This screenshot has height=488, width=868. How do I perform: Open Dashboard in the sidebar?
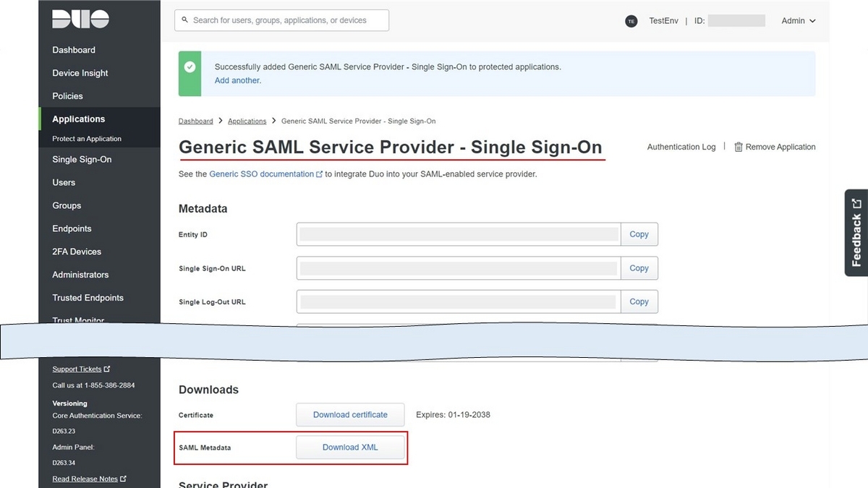(x=74, y=50)
